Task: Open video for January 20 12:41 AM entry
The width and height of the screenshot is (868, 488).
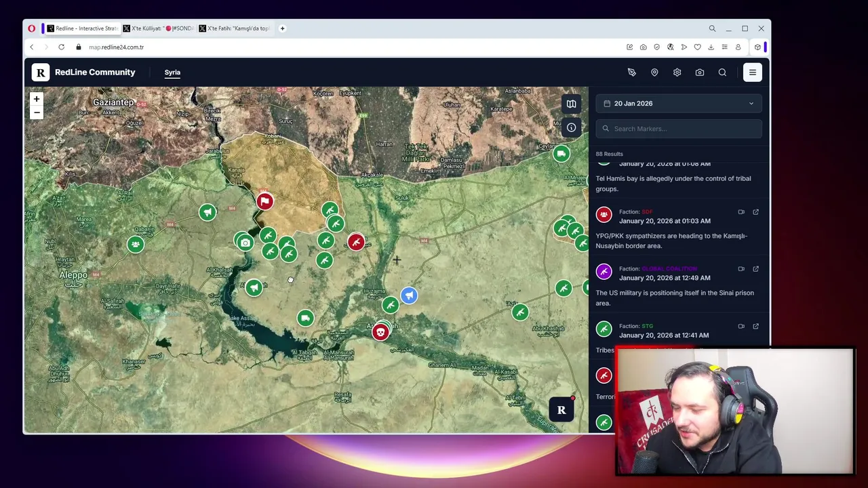Action: [x=741, y=326]
